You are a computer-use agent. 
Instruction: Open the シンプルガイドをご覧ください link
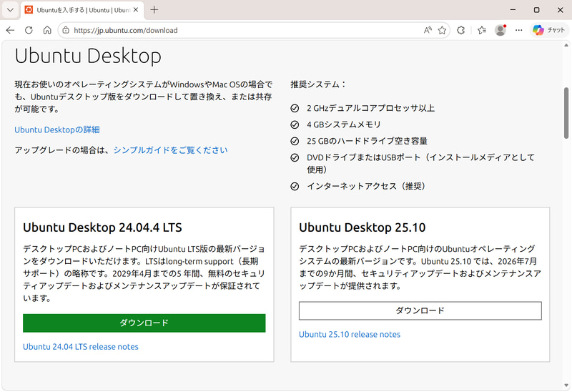click(x=170, y=150)
